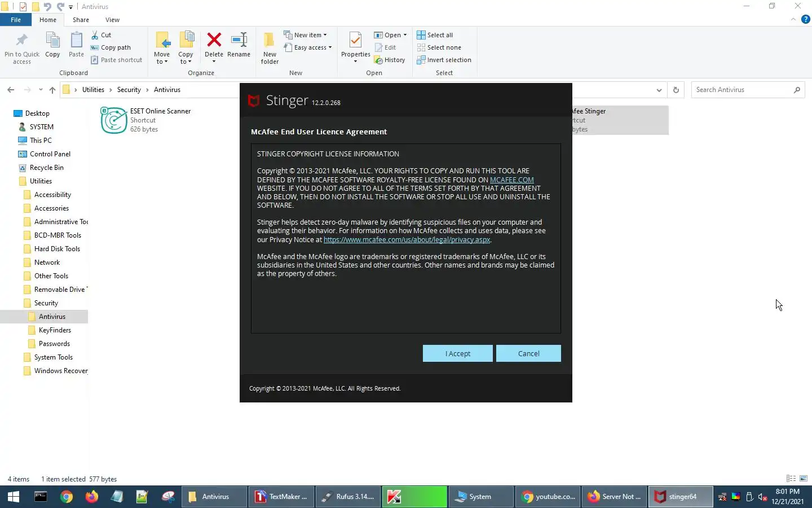Click the Cut scissors button
Viewport: 812px width, 508px height.
pos(101,35)
